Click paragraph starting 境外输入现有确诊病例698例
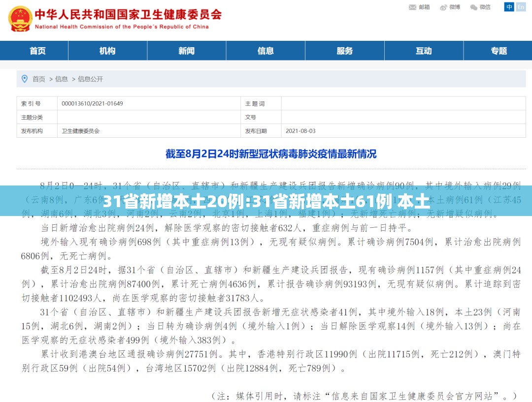Screen dimensions: 532x402 click(x=271, y=249)
